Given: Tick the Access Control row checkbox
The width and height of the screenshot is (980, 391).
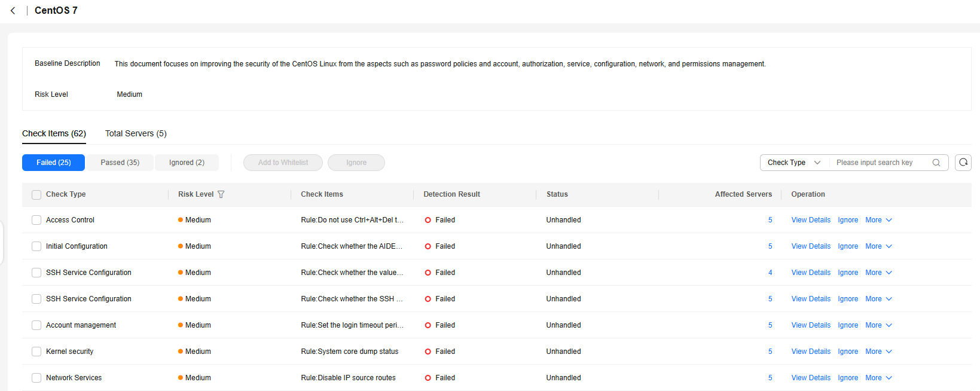Looking at the screenshot, I should pyautogui.click(x=36, y=220).
